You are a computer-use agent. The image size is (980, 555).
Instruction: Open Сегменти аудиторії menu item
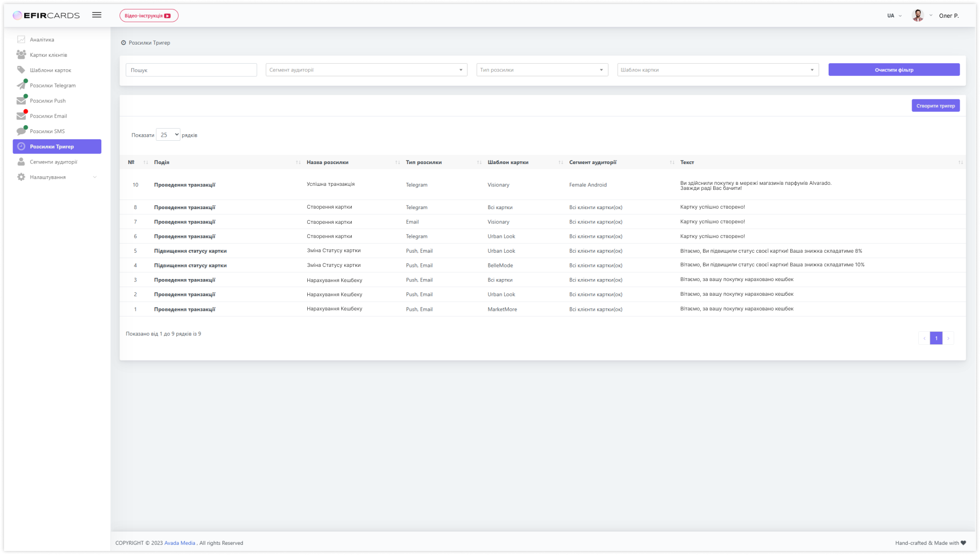[x=53, y=162]
